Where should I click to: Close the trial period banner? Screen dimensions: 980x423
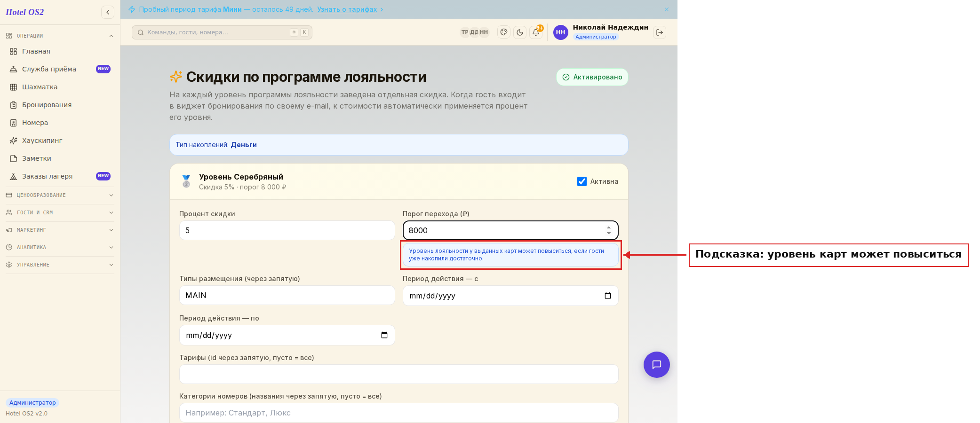tap(667, 9)
